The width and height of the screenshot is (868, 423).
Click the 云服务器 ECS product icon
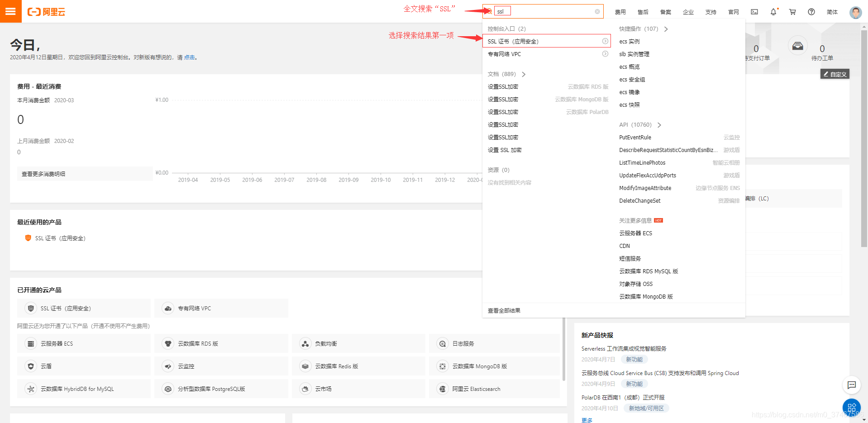tap(31, 344)
